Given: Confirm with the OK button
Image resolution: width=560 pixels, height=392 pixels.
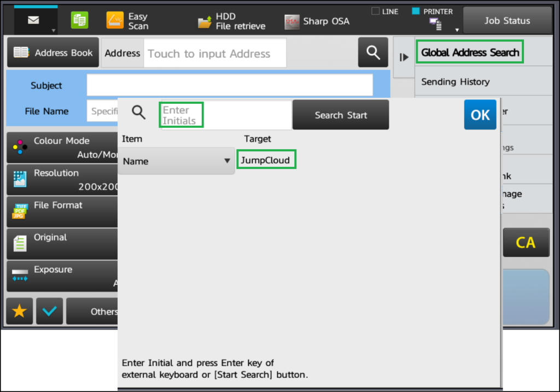Looking at the screenshot, I should tap(480, 115).
